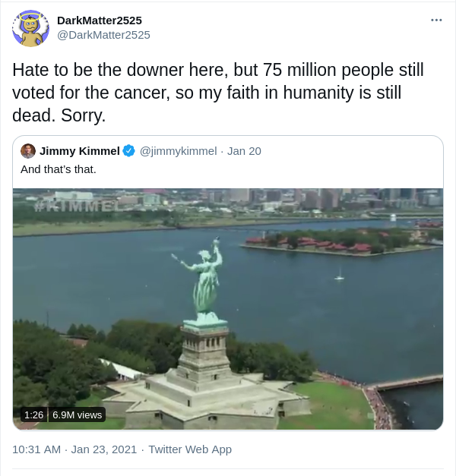Image resolution: width=456 pixels, height=476 pixels.
Task: Click the @jimmykimmel handle
Action: click(x=178, y=151)
